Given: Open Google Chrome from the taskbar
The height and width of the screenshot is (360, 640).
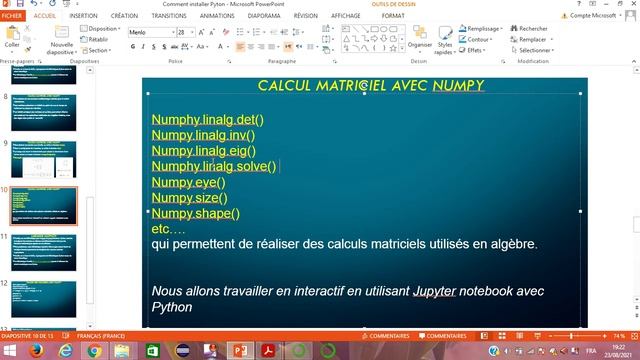Looking at the screenshot, I should (x=94, y=351).
